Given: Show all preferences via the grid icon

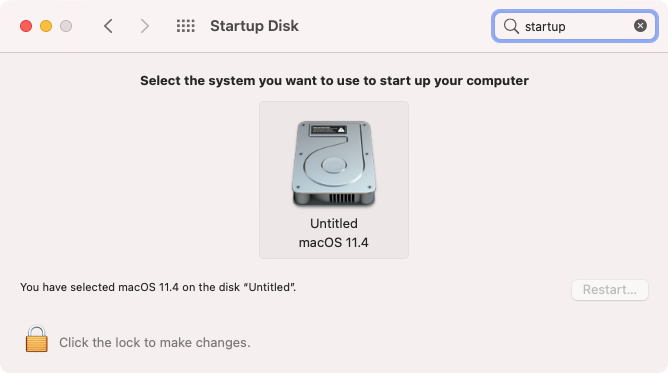Looking at the screenshot, I should click(x=186, y=26).
